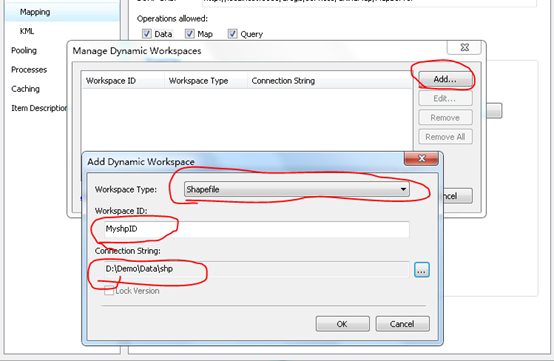Confirm Add Dynamic Workspace with OK
Image resolution: width=554 pixels, height=361 pixels.
tap(342, 324)
